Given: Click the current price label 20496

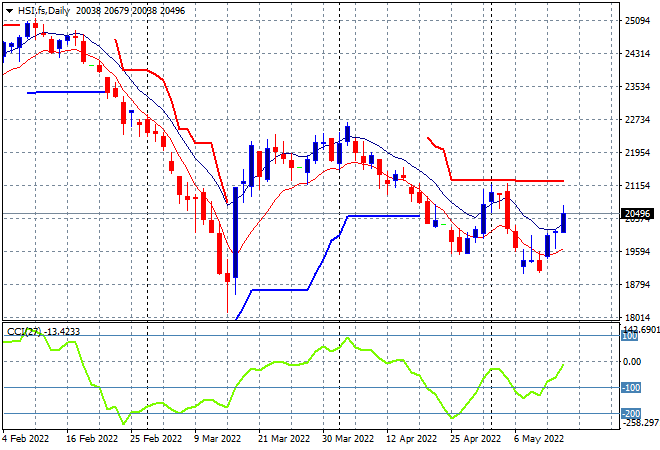Looking at the screenshot, I should point(635,215).
